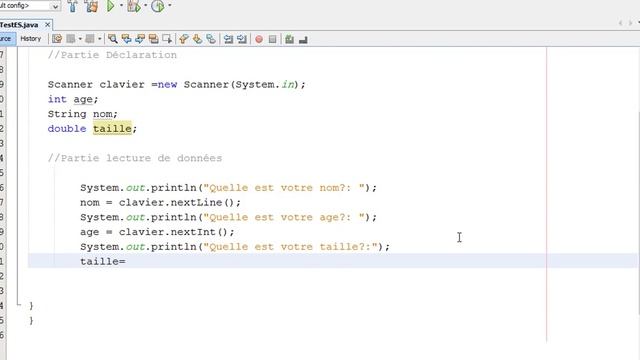Image resolution: width=640 pixels, height=360 pixels.
Task: Click the age = clavier.nextInt() line
Action: pyautogui.click(x=157, y=232)
